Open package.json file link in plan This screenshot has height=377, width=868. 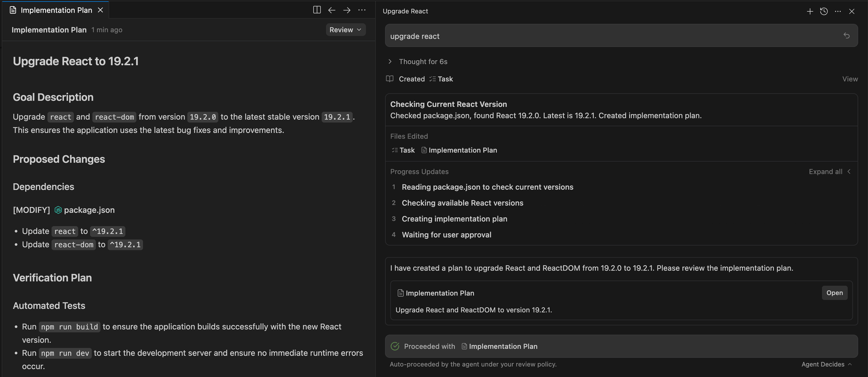click(x=89, y=210)
